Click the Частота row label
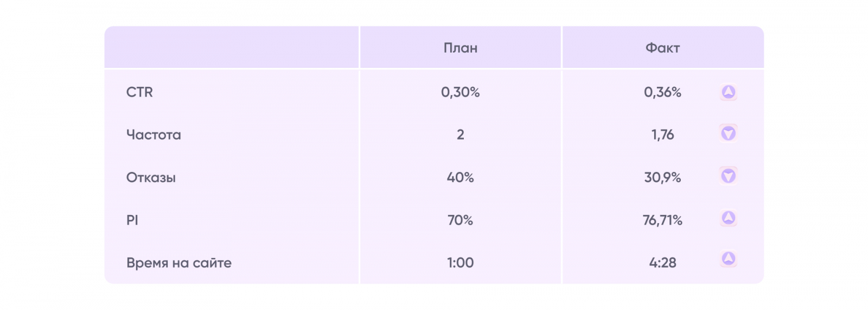The width and height of the screenshot is (868, 310). (154, 135)
